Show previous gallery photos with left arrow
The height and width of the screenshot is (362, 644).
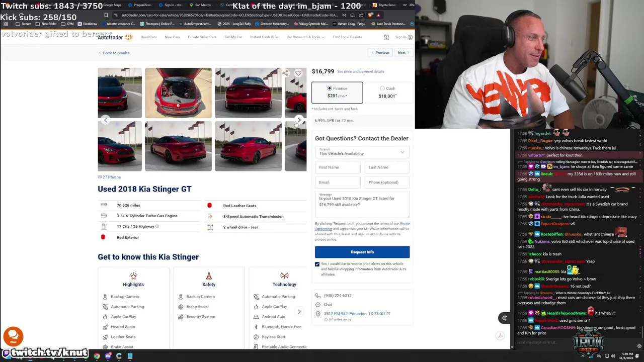point(105,120)
